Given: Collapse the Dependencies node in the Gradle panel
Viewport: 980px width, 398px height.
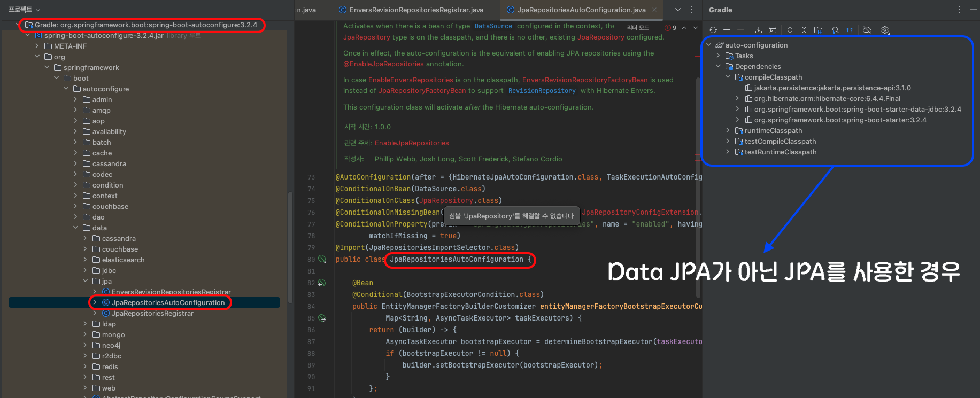Looking at the screenshot, I should [718, 66].
